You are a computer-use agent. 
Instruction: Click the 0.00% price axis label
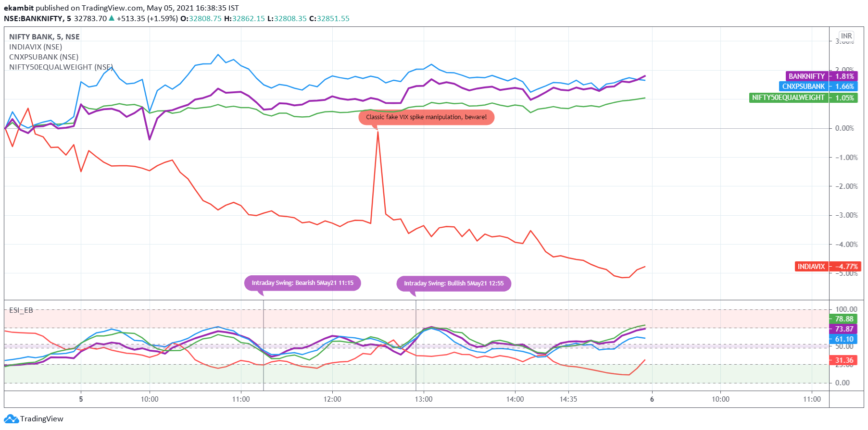845,128
